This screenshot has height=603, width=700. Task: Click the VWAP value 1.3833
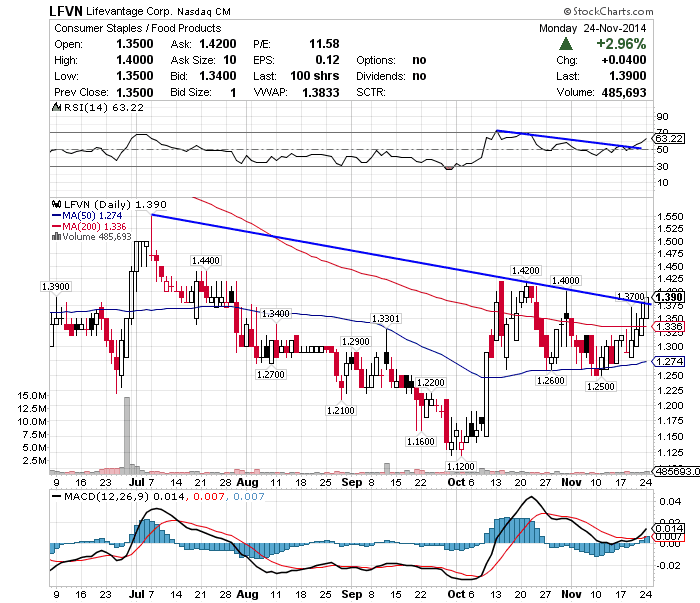pyautogui.click(x=321, y=92)
